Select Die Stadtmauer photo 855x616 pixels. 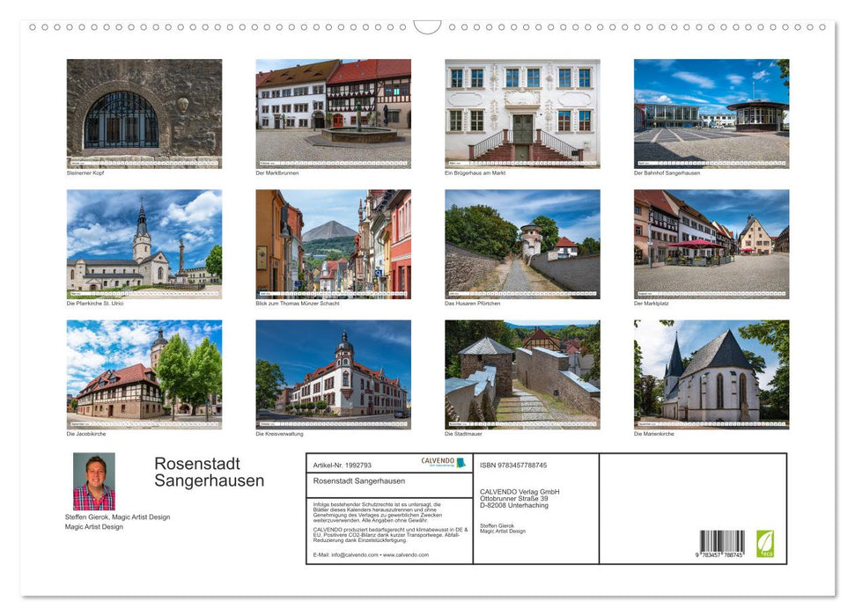(x=522, y=375)
